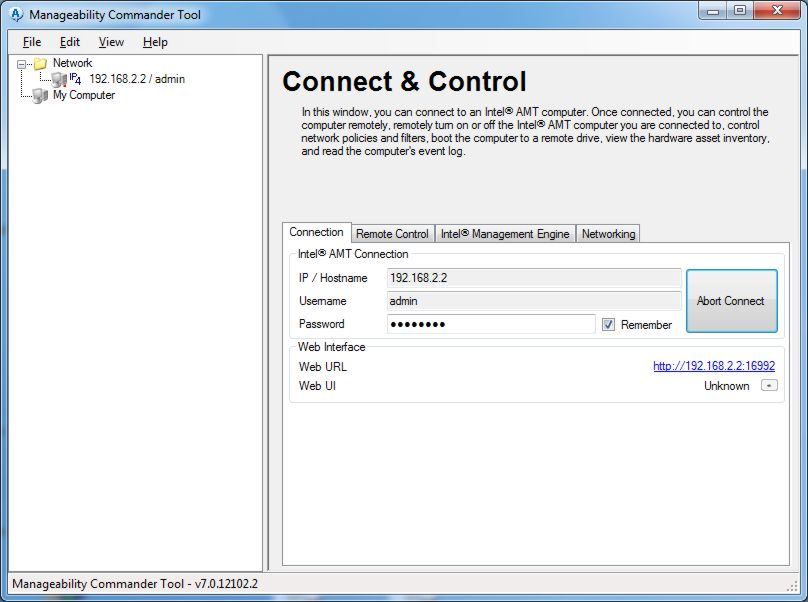Click the Abort Connect button
Viewport: 808px width, 602px height.
pos(731,301)
